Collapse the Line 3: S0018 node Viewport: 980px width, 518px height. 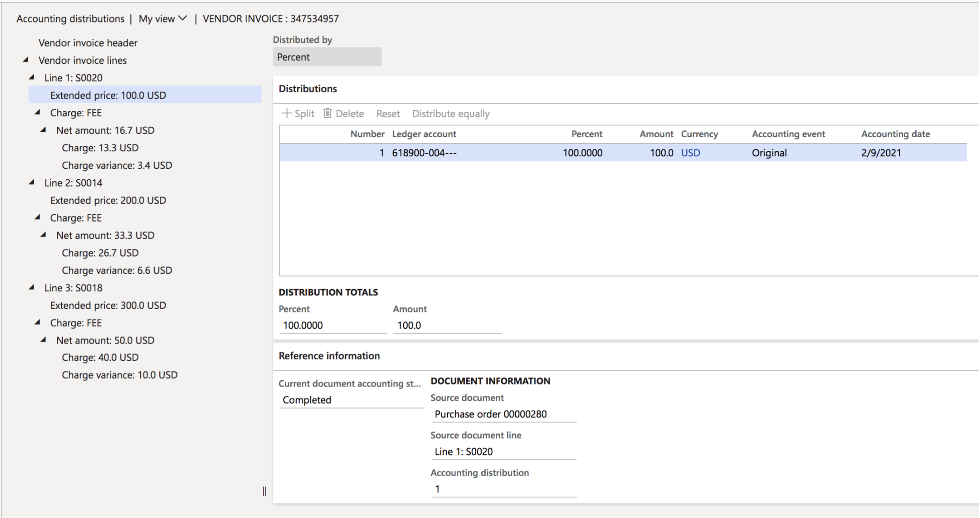[x=32, y=287]
